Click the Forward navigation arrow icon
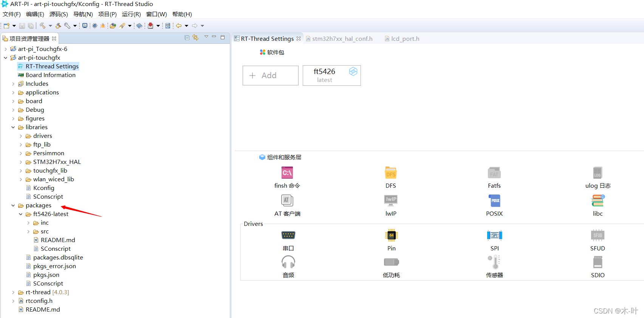 point(195,26)
